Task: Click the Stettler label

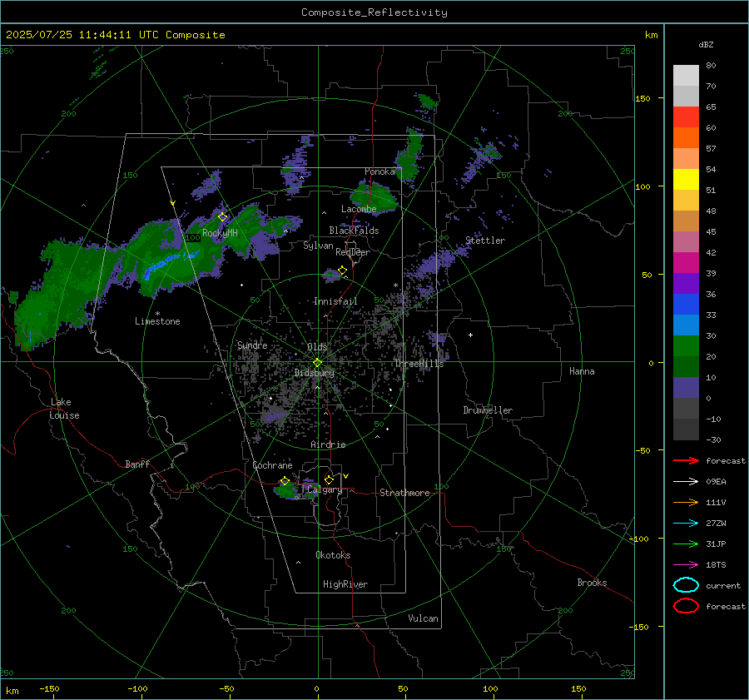Action: point(485,241)
